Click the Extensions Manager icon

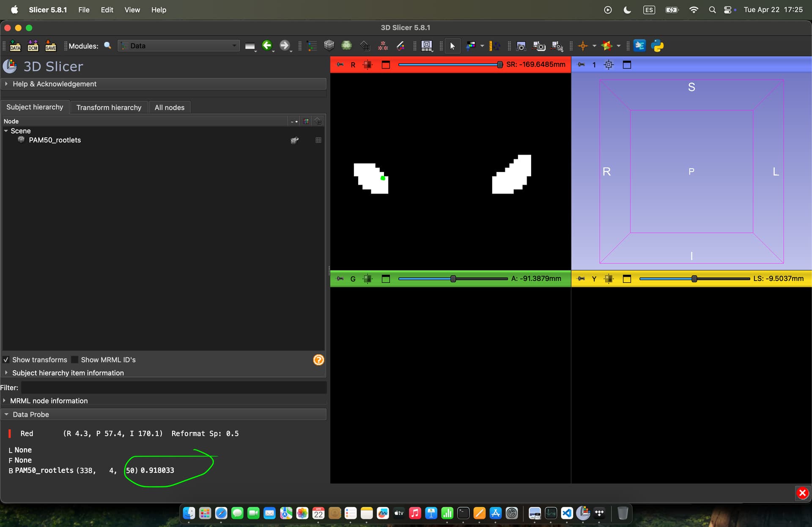coord(639,46)
